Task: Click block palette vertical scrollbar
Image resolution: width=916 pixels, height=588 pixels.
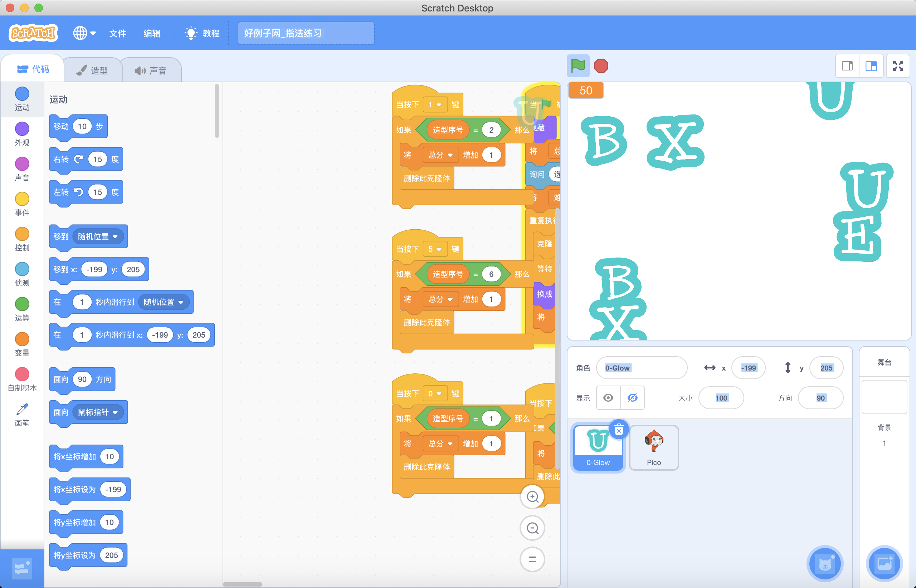Action: (216, 111)
